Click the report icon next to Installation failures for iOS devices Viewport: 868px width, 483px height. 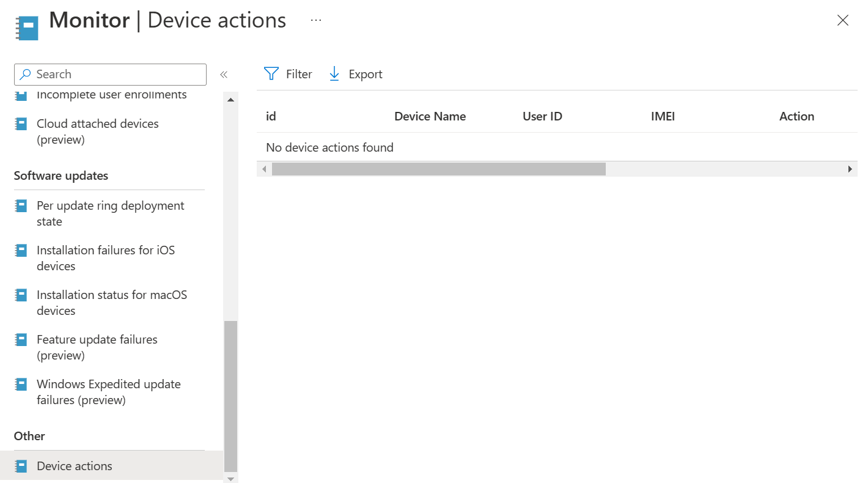(x=20, y=249)
